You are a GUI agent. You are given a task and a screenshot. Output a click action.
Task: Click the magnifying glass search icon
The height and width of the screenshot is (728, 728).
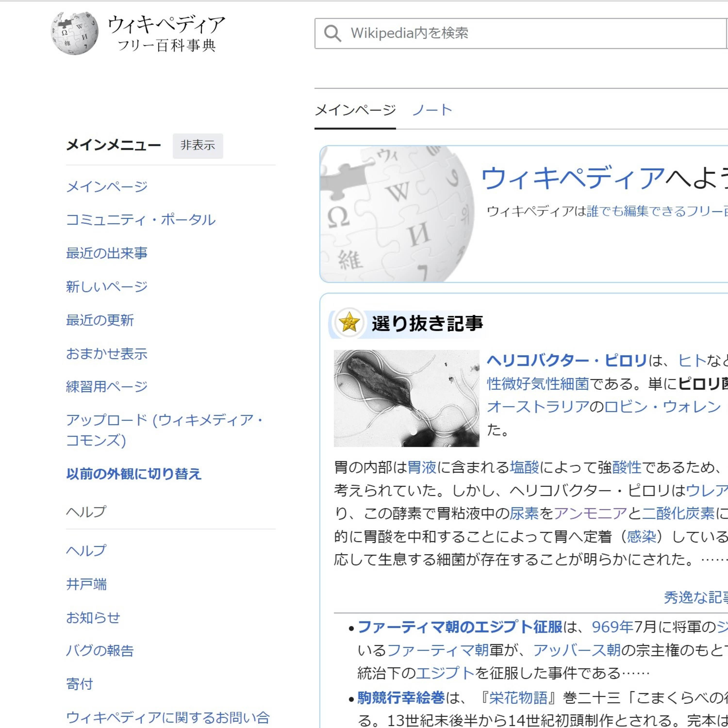pyautogui.click(x=332, y=33)
